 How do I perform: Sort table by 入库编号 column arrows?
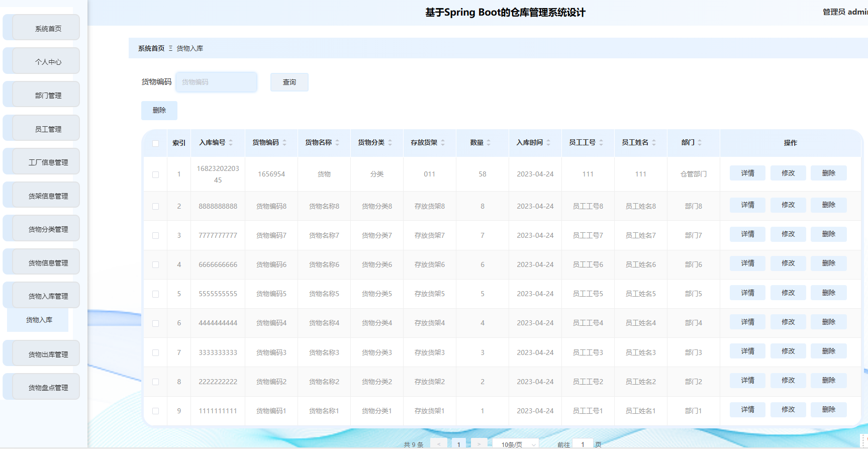[231, 143]
